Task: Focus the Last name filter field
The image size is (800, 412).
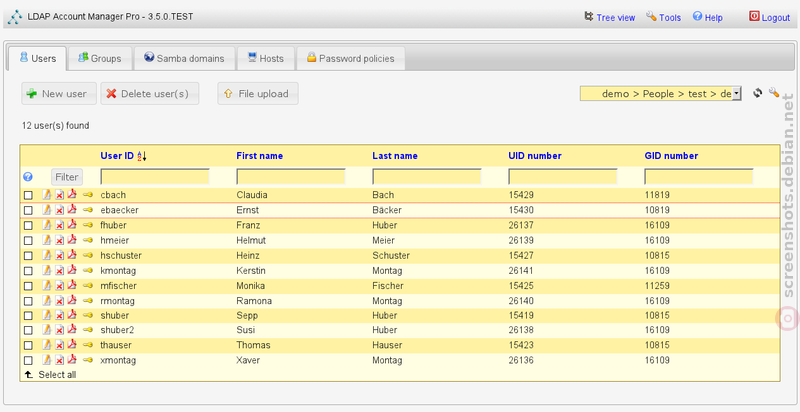Action: pos(427,176)
